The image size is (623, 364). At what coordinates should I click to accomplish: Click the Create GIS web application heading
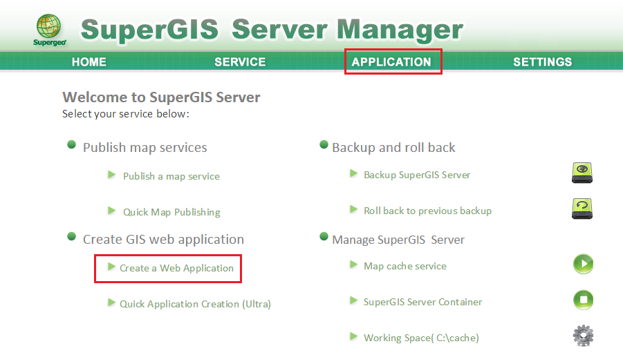coord(163,240)
